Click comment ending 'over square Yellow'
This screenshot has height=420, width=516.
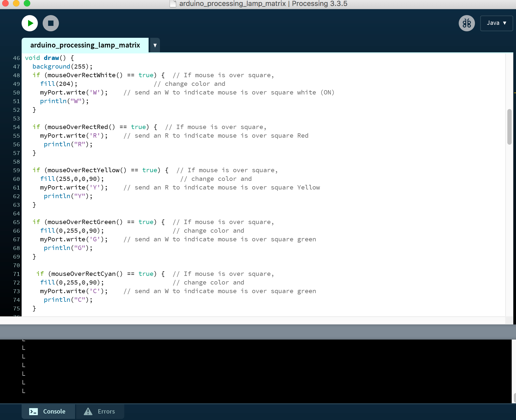point(222,187)
